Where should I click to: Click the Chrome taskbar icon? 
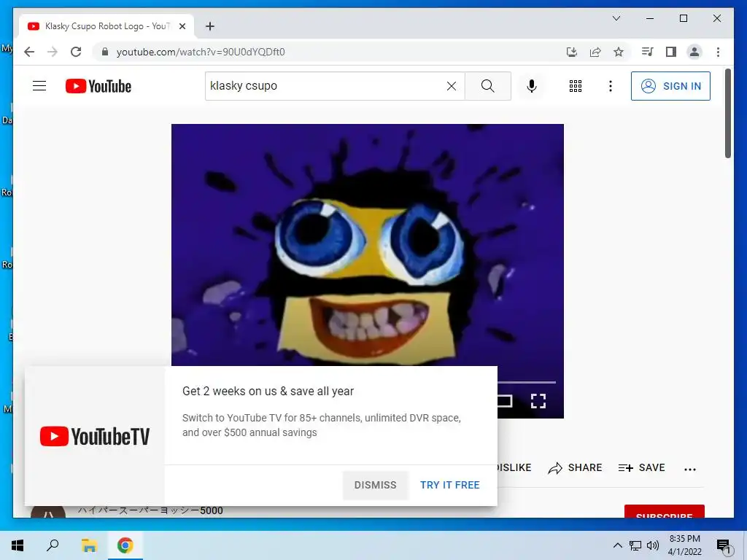(x=125, y=545)
